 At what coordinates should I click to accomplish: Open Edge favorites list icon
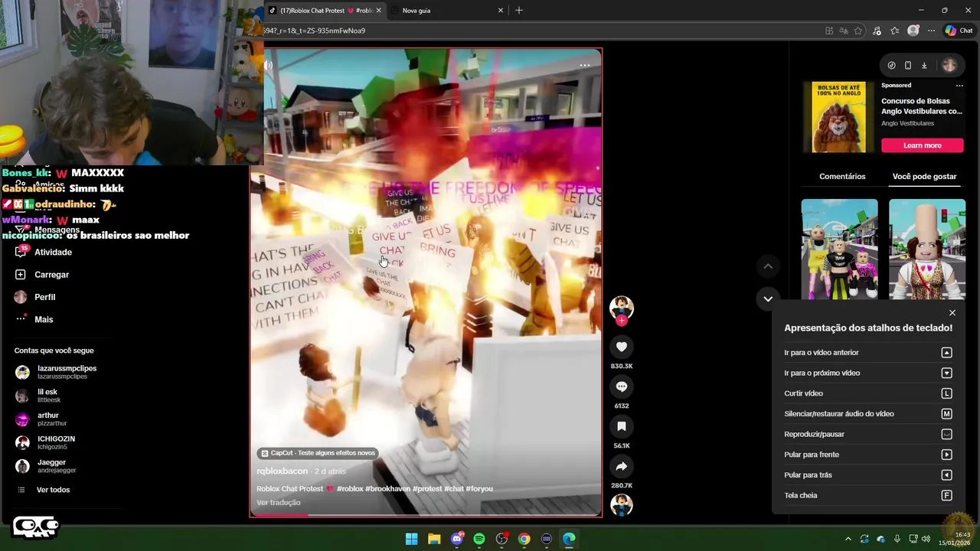895,31
